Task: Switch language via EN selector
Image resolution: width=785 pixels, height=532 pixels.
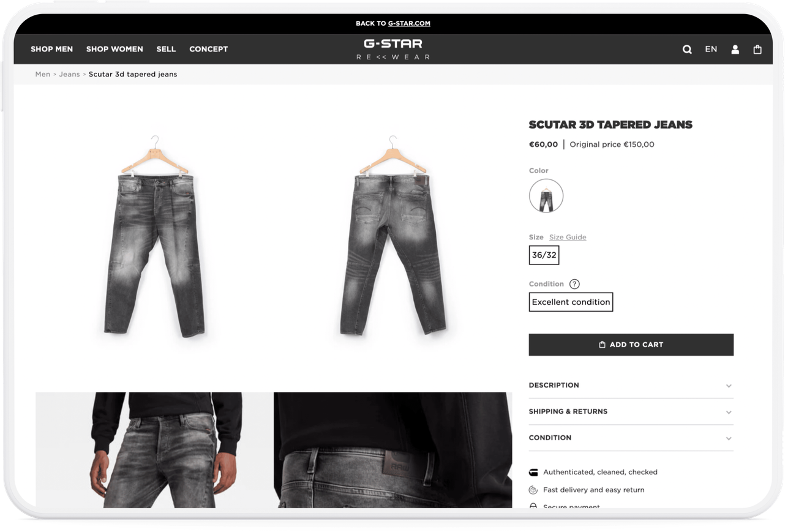Action: (x=711, y=50)
